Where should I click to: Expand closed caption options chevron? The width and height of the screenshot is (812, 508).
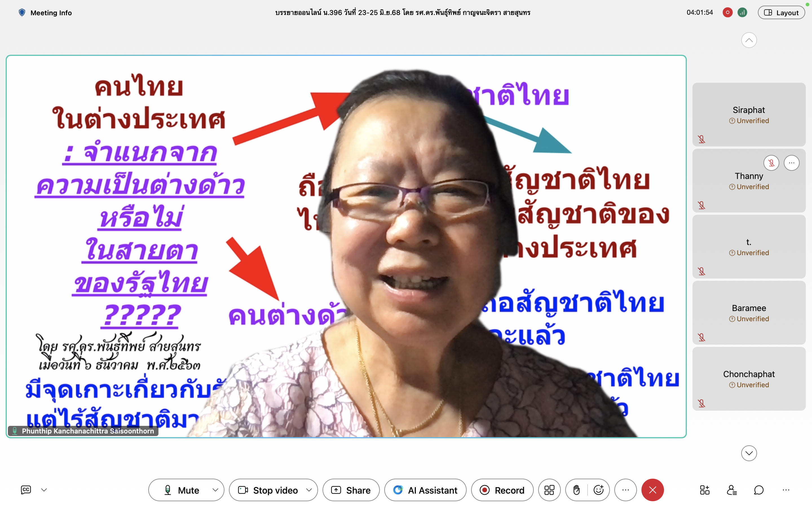point(44,490)
